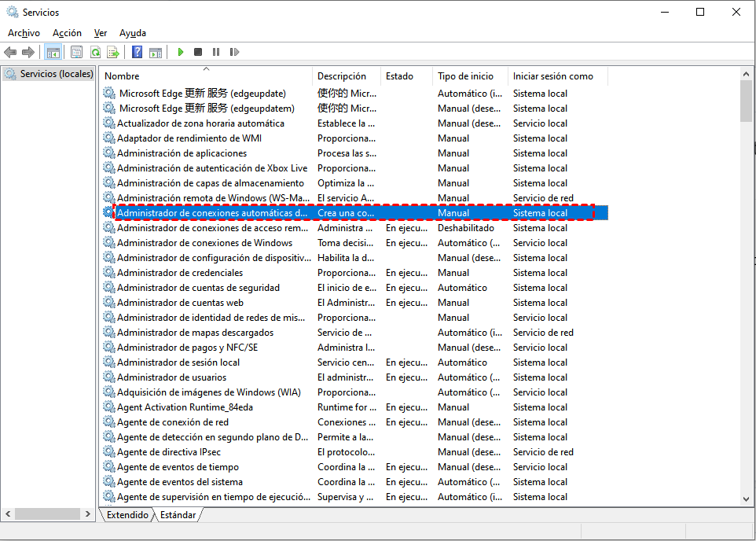Open the Help toolbar icon
Viewport: 756px width, 541px height.
(x=137, y=52)
